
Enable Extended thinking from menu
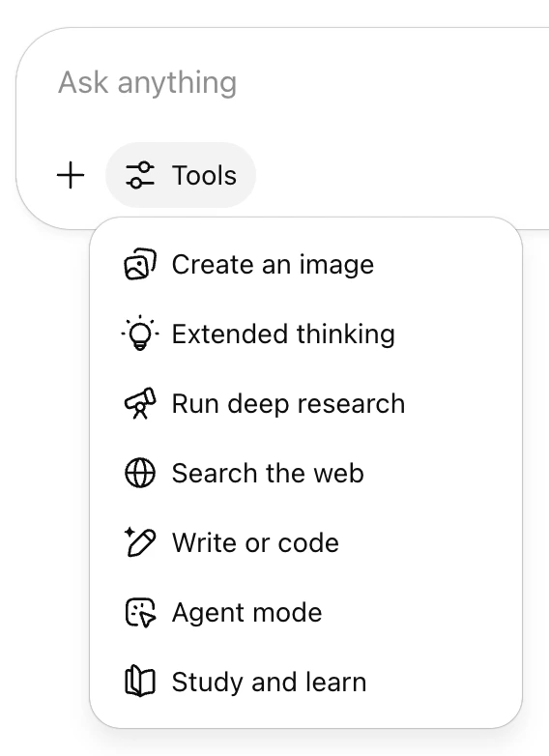[x=305, y=334]
